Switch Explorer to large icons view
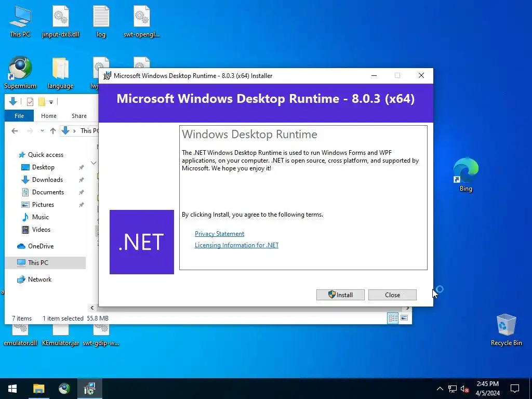532x399 pixels. coord(404,318)
